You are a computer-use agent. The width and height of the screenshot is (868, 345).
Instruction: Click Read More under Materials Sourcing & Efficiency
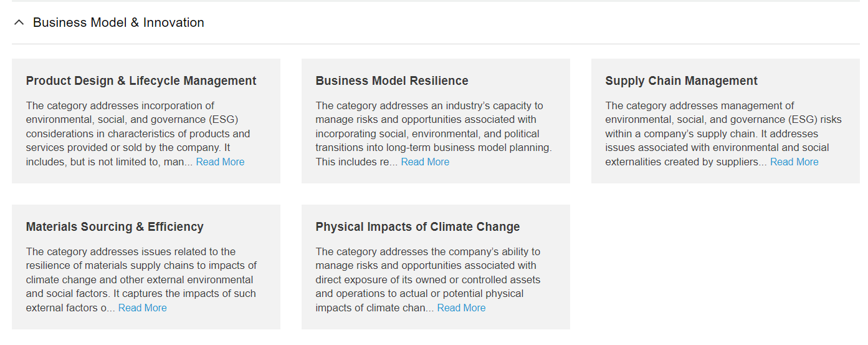(x=142, y=308)
